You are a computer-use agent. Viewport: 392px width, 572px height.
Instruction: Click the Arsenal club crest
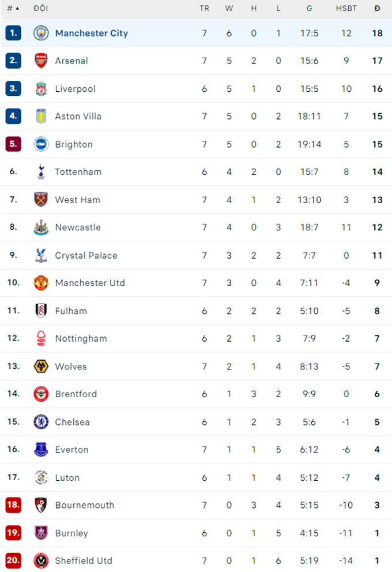41,61
